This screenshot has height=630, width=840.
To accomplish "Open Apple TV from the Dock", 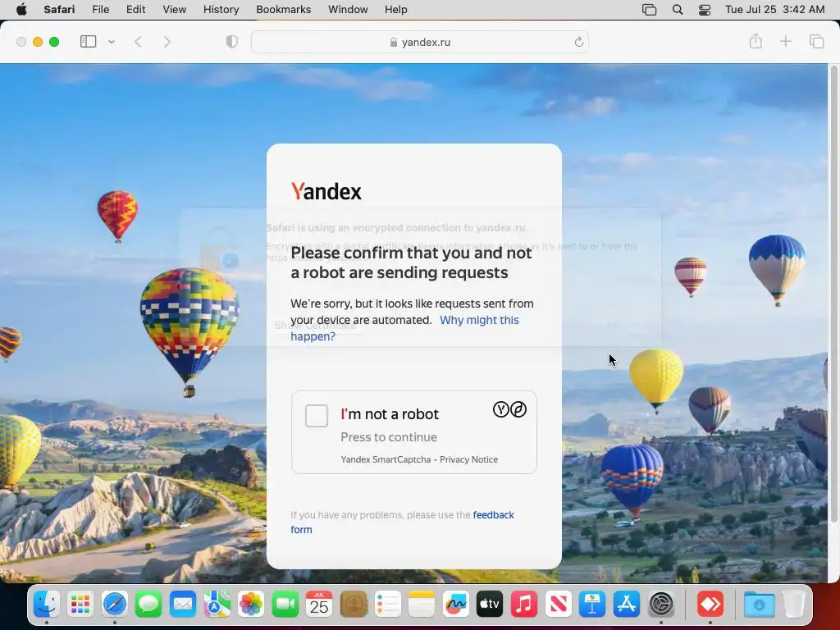I will pos(490,605).
